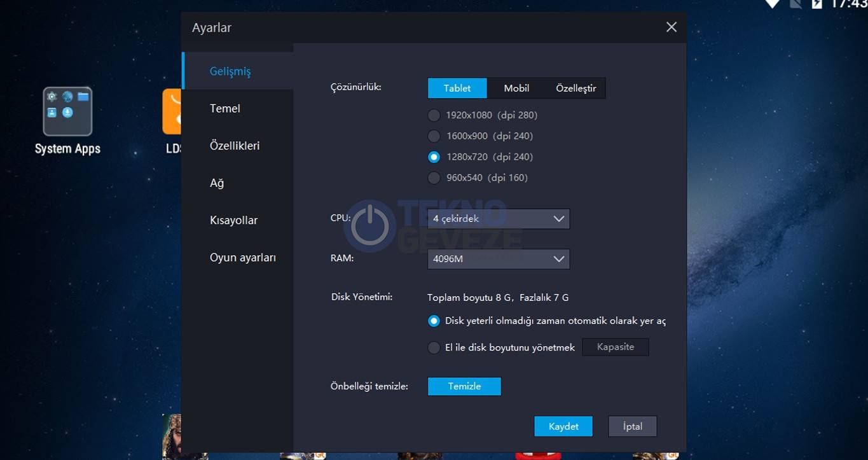Image resolution: width=868 pixels, height=460 pixels.
Task: Choose the 960x540 resolution radio button
Action: pyautogui.click(x=434, y=178)
